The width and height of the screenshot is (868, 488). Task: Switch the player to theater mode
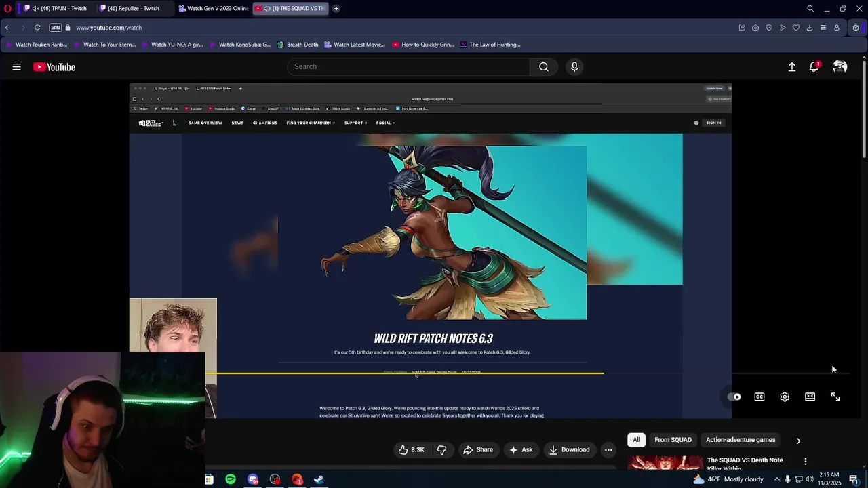tap(810, 397)
